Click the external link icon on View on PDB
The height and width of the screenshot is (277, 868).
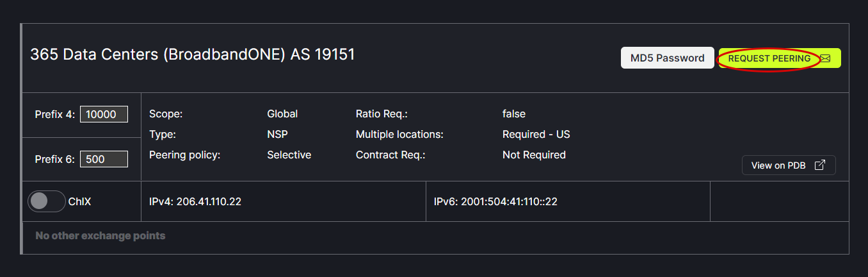820,165
